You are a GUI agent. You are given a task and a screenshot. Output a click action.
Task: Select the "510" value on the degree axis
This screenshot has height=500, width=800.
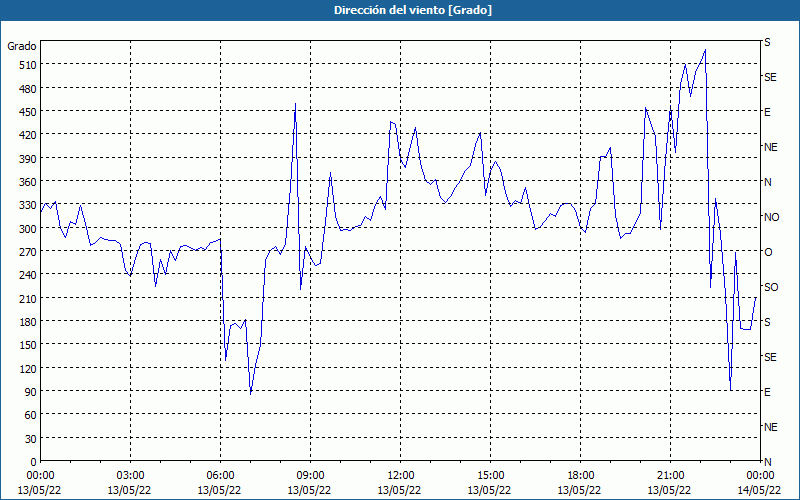click(29, 65)
